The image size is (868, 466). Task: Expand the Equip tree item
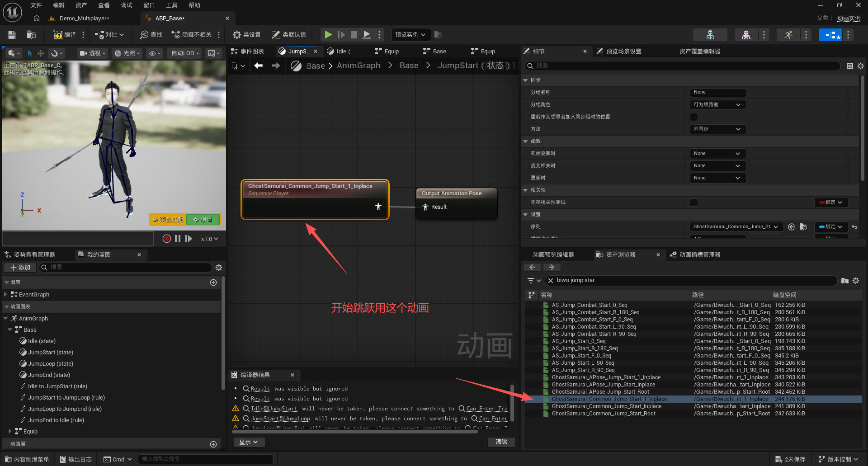click(x=10, y=432)
